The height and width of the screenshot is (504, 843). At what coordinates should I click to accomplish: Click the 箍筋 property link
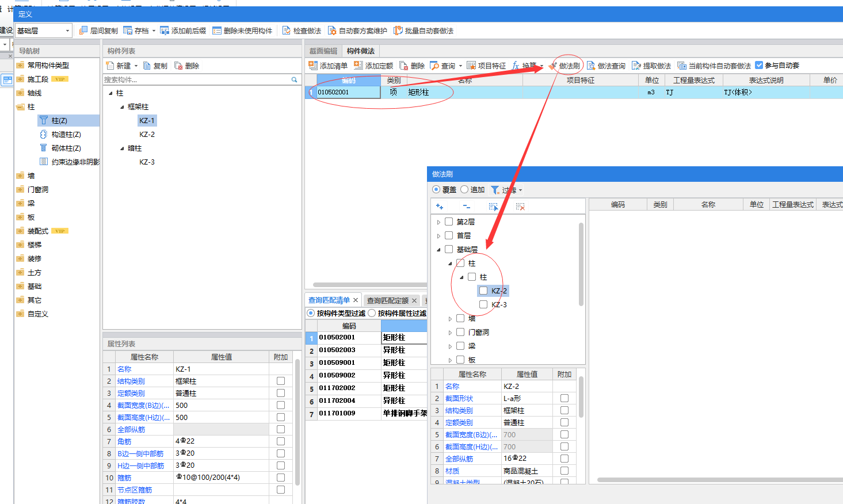(124, 478)
